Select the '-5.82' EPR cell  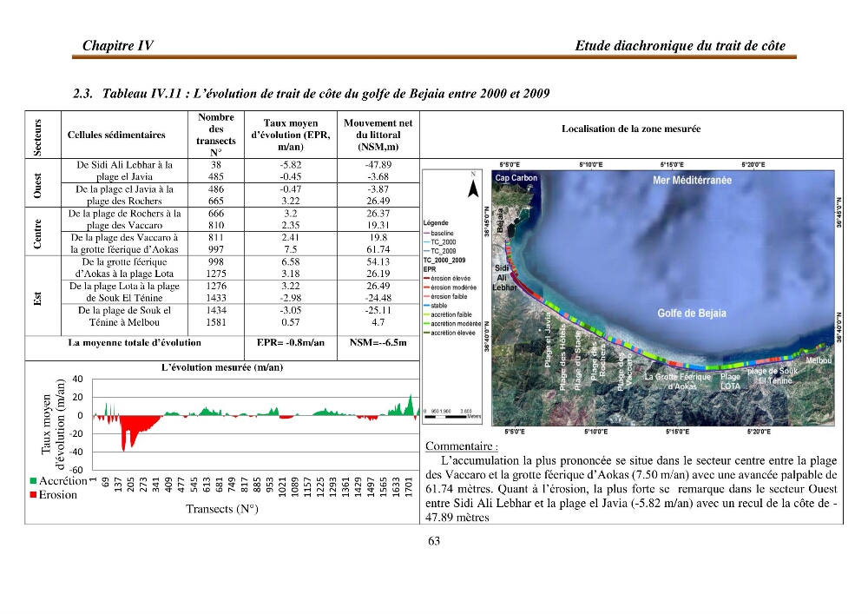(x=291, y=164)
